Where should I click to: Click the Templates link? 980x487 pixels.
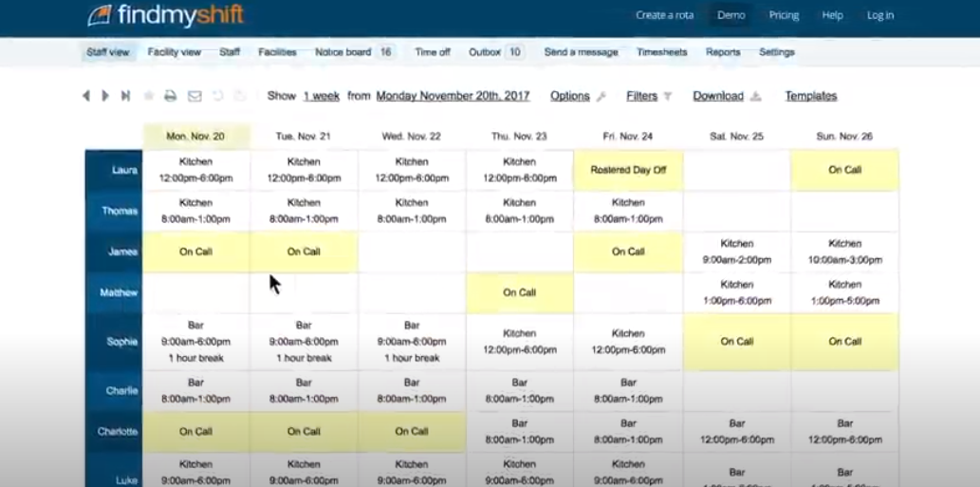pyautogui.click(x=810, y=96)
